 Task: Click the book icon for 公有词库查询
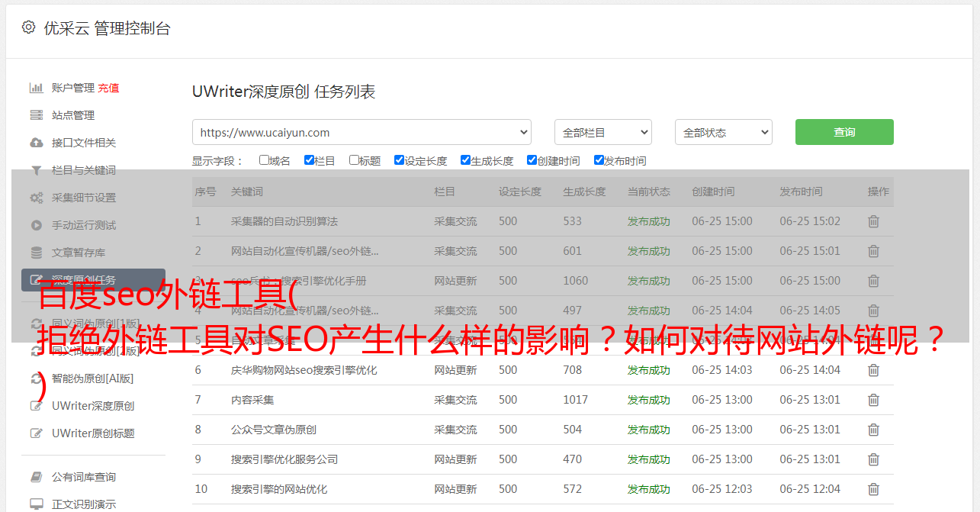(x=36, y=477)
